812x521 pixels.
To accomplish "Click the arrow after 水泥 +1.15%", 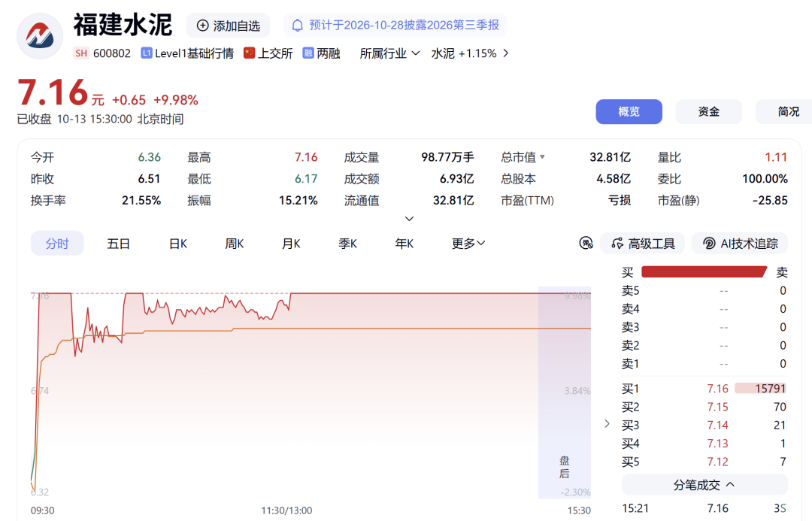I will click(x=505, y=53).
